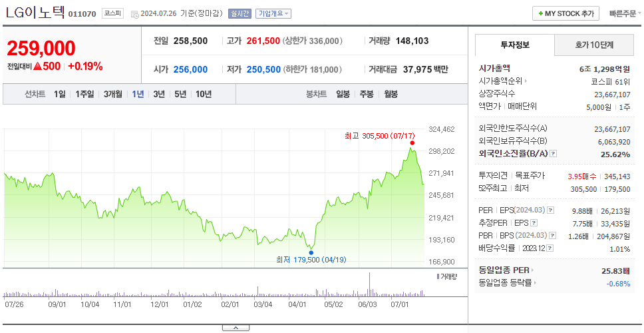Image resolution: width=644 pixels, height=333 pixels.
Task: Click the red 최고 marker dot on chart
Action: [x=412, y=143]
